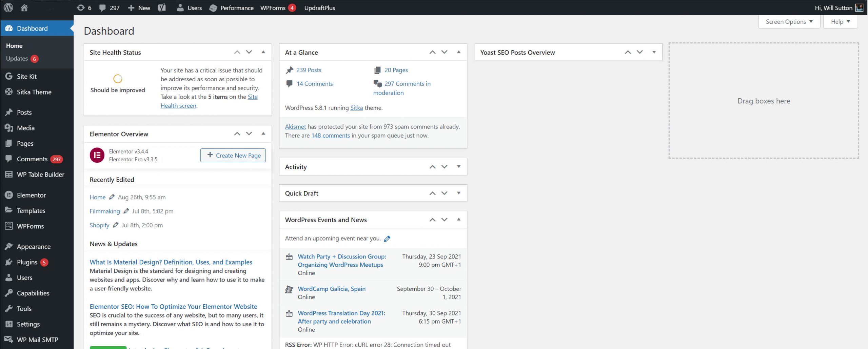Image resolution: width=868 pixels, height=349 pixels.
Task: Open Comments menu with 297 badge
Action: click(37, 159)
